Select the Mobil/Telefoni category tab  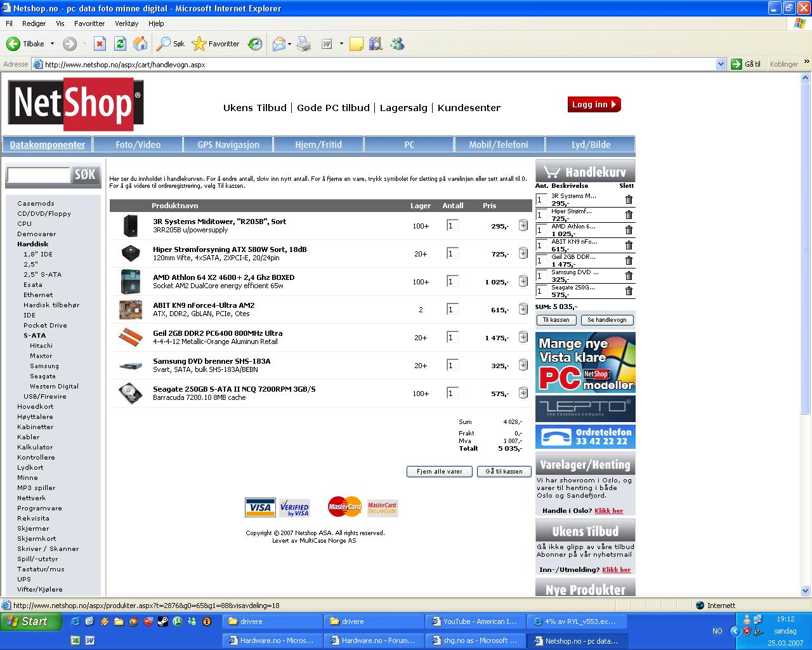[499, 144]
